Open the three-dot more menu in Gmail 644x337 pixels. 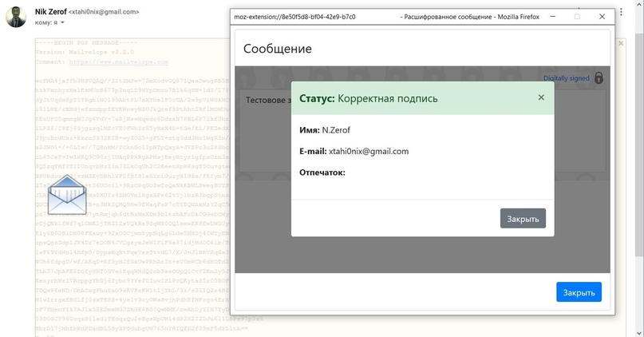click(621, 12)
